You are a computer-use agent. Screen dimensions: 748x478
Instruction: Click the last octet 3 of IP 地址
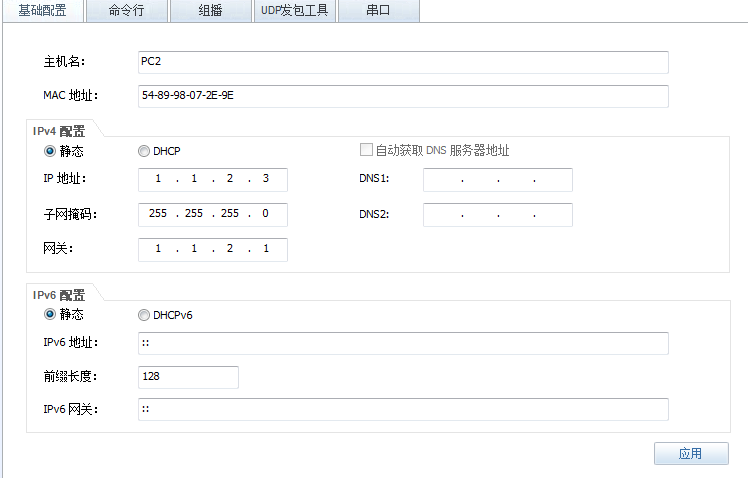[x=266, y=178]
